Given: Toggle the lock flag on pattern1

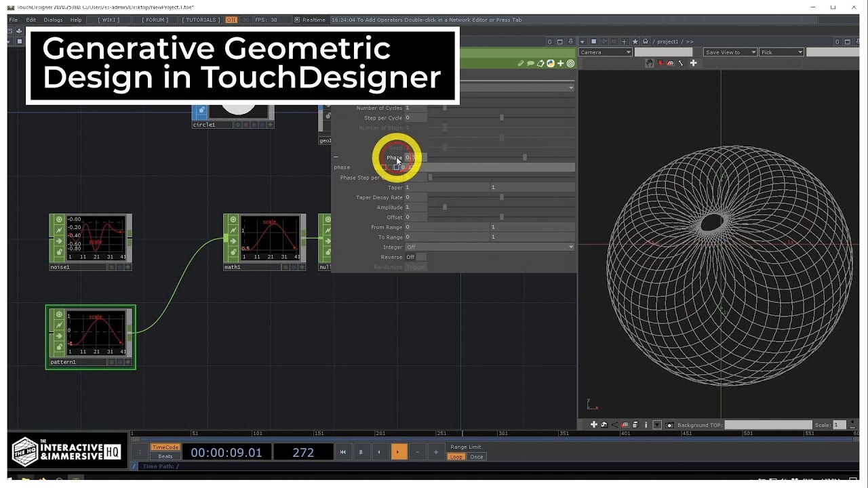Looking at the screenshot, I should pos(59,347).
